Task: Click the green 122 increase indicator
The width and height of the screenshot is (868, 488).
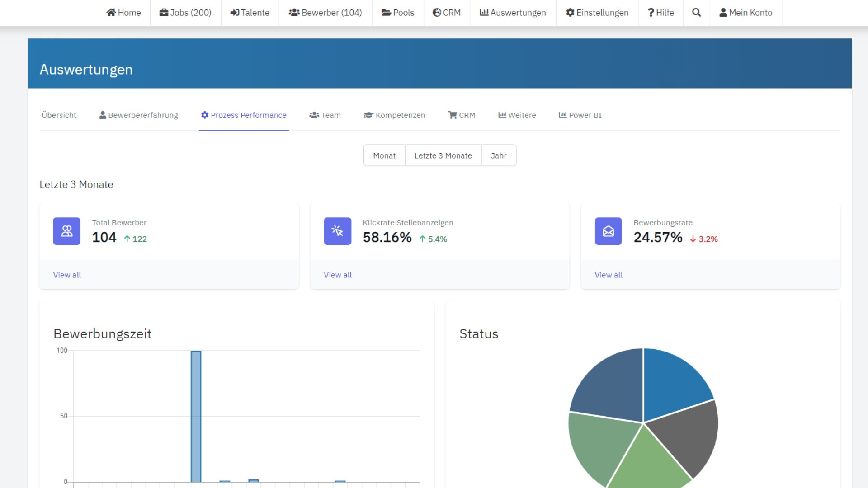Action: click(x=136, y=239)
